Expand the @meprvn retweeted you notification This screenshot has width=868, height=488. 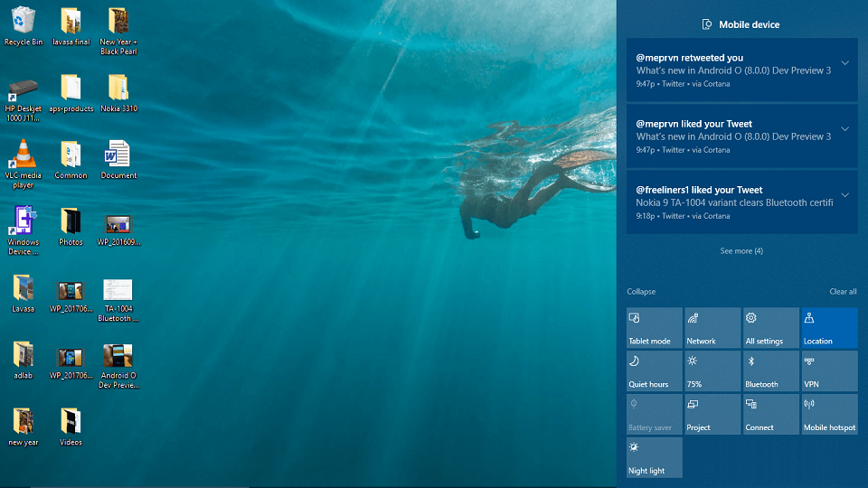pos(844,63)
